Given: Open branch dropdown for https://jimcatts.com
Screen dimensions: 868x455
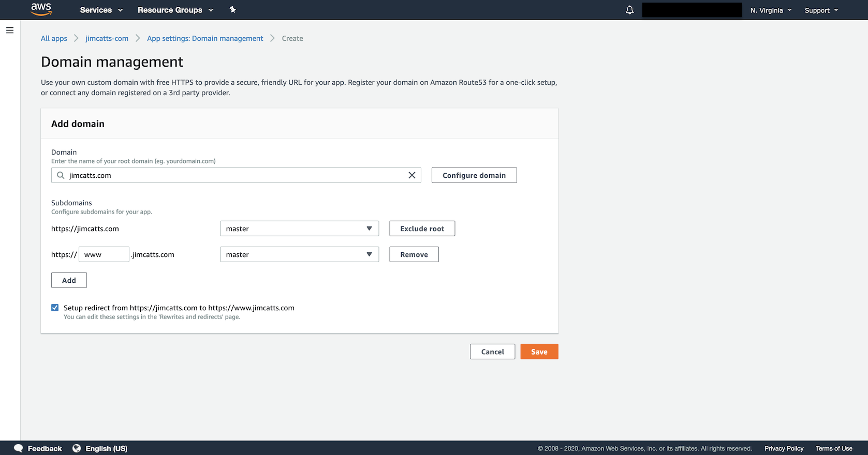Looking at the screenshot, I should pos(300,229).
